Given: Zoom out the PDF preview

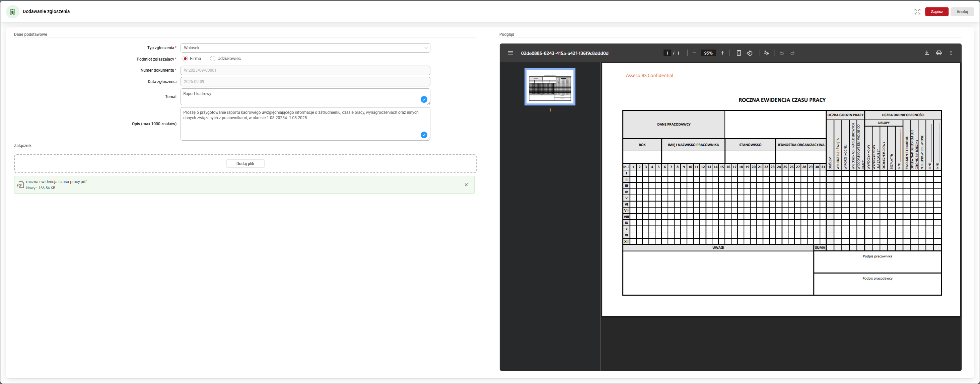Looking at the screenshot, I should tap(694, 53).
